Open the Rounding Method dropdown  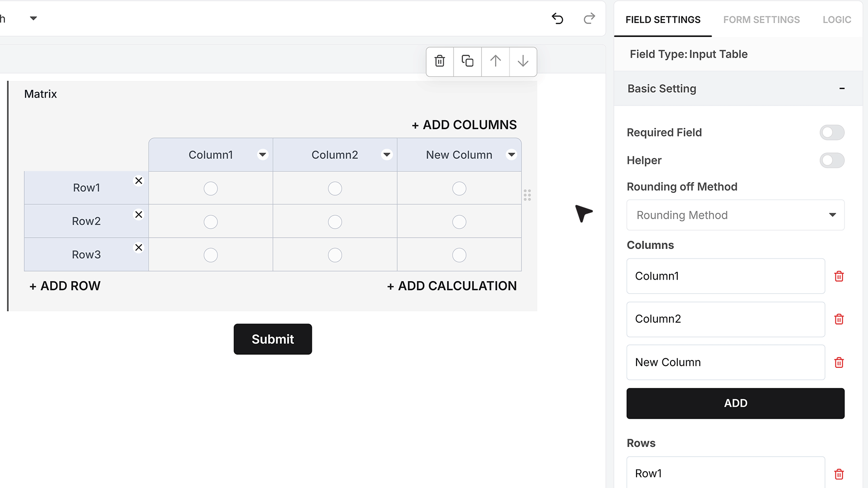point(736,215)
